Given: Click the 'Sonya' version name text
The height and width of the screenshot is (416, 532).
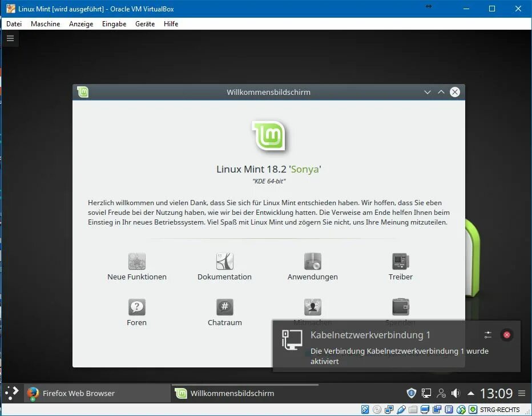Looking at the screenshot, I should pyautogui.click(x=305, y=169).
